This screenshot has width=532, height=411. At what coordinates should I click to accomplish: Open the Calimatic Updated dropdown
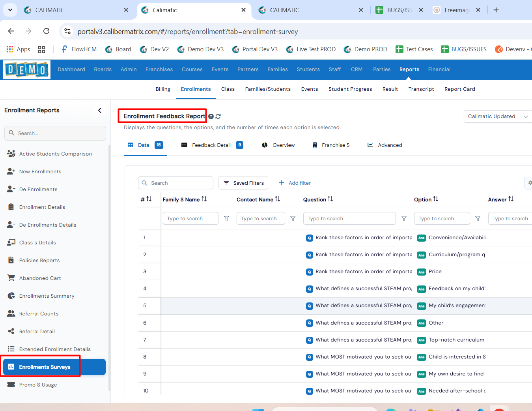[497, 116]
